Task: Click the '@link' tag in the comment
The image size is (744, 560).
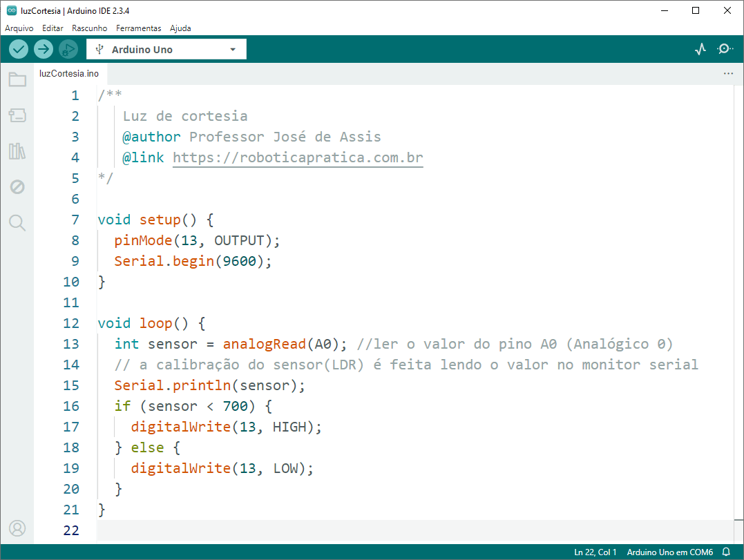Action: point(143,157)
